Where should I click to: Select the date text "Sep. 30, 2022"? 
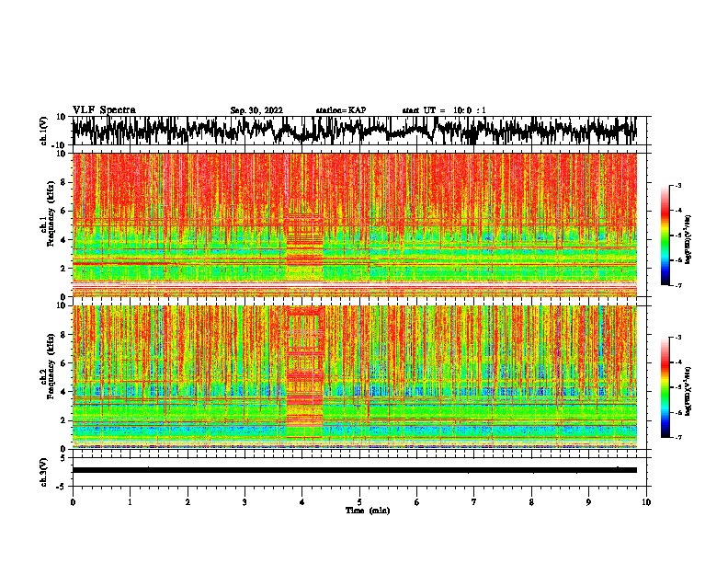256,110
